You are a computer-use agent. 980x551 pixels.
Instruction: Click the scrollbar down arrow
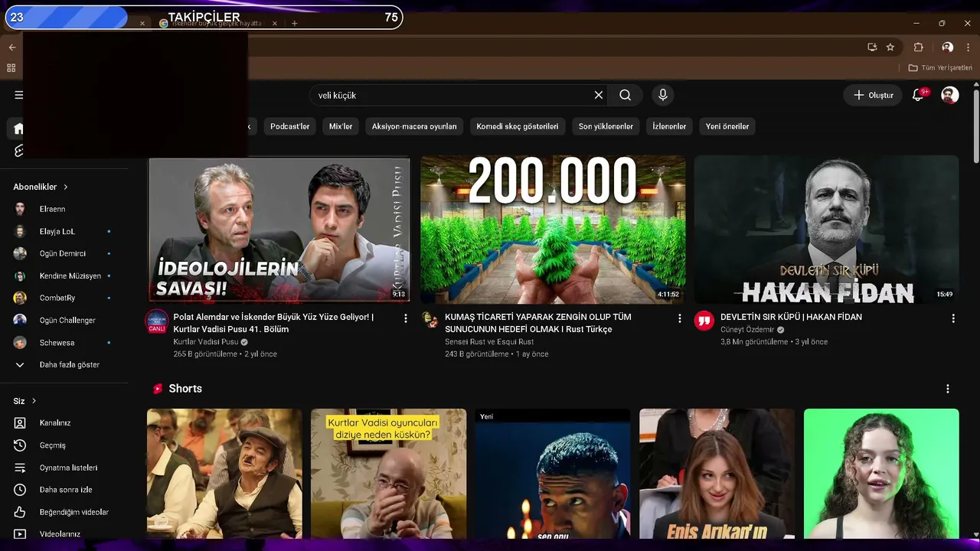click(975, 534)
